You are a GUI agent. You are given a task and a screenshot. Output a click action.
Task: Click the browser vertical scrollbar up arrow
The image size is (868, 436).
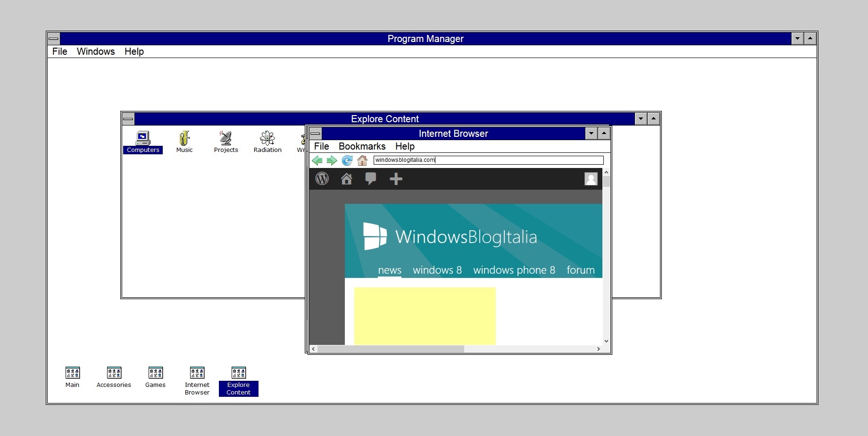(x=607, y=172)
